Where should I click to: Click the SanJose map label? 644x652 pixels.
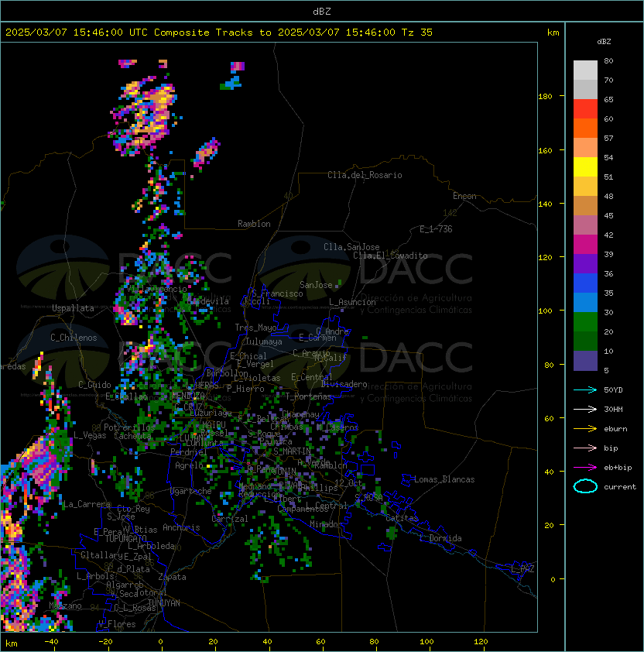[316, 285]
